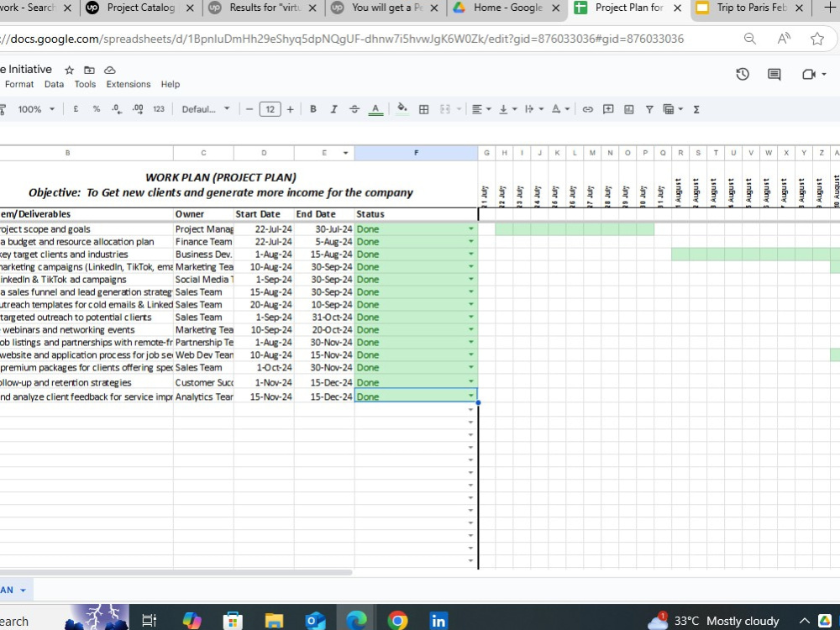The height and width of the screenshot is (630, 840).
Task: Open zoom 100% dropdown
Action: pos(36,109)
